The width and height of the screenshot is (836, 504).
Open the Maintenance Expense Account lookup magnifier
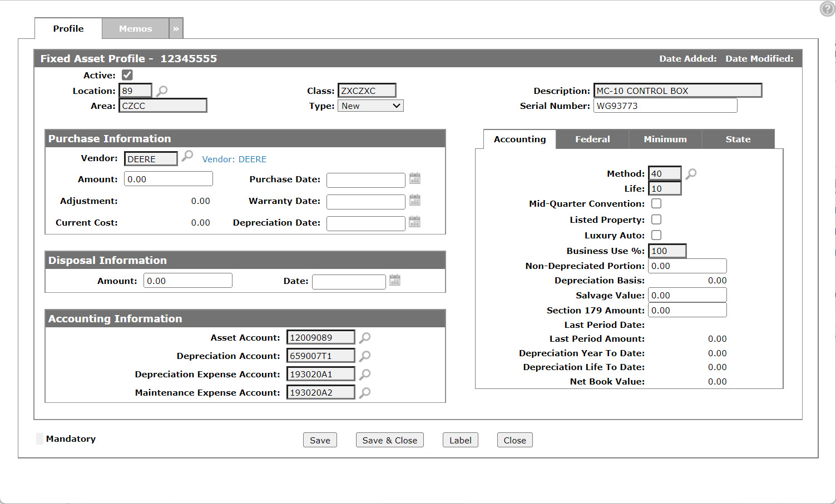pyautogui.click(x=365, y=392)
